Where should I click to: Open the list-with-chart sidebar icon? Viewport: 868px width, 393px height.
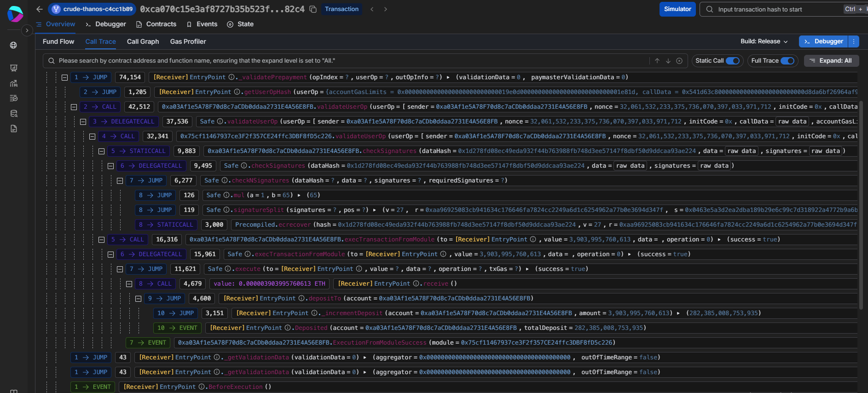coord(14,98)
